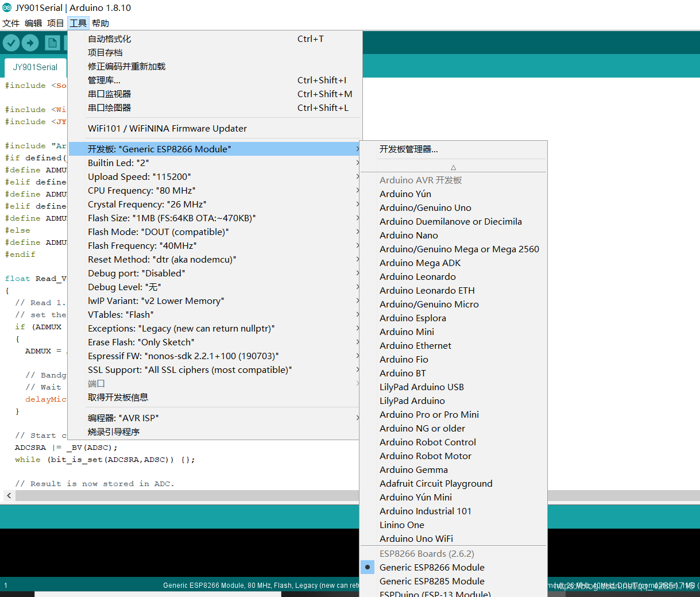Expand the Upload Speed "115200" submenu
The height and width of the screenshot is (597, 700).
point(215,176)
